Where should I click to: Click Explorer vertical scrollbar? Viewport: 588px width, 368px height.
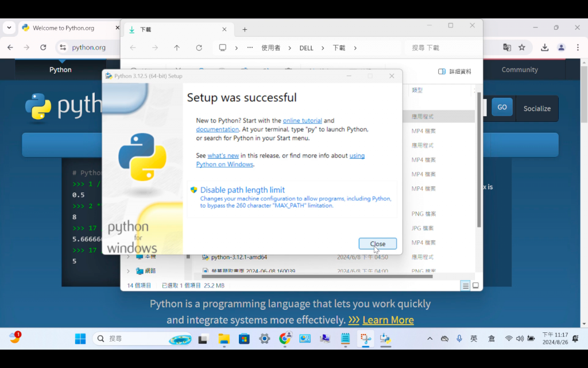(478, 160)
